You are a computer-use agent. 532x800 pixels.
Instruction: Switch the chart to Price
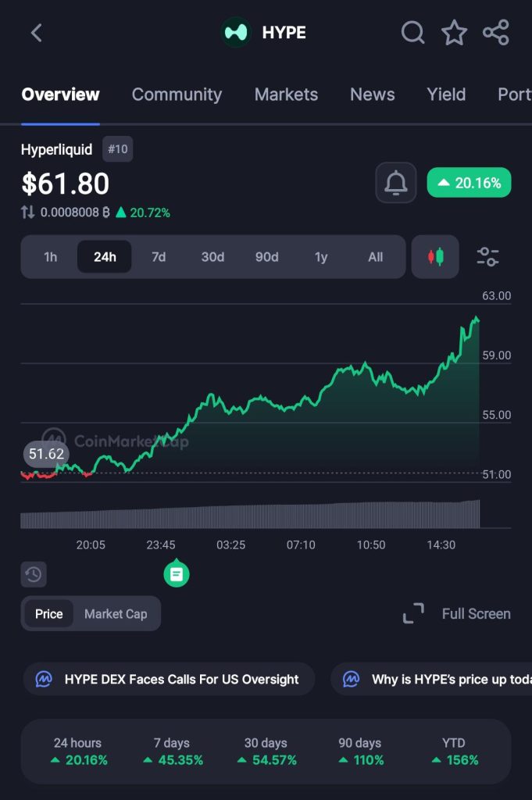tap(49, 614)
